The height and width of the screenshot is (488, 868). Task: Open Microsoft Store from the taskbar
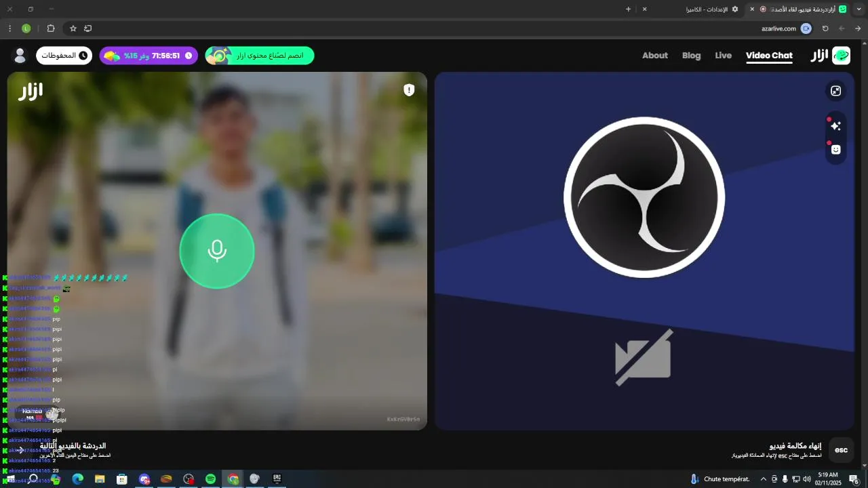click(x=122, y=479)
